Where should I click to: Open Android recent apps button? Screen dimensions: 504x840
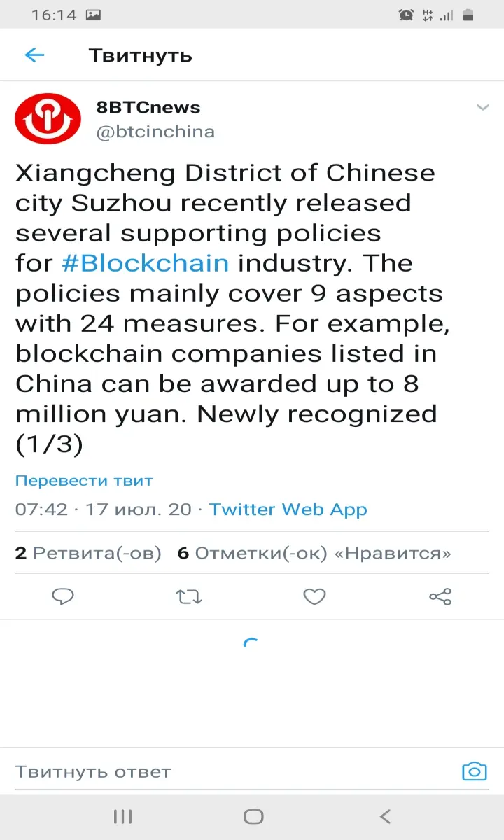[x=122, y=816]
